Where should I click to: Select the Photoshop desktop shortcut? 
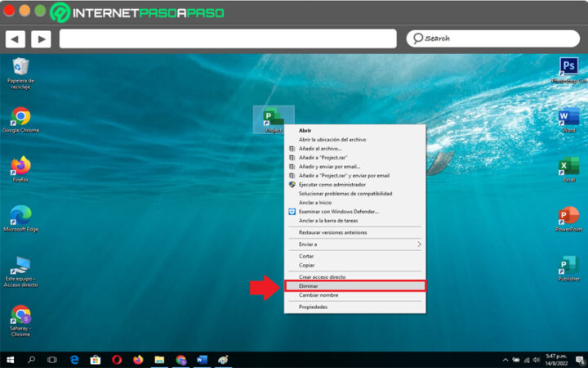click(x=569, y=70)
